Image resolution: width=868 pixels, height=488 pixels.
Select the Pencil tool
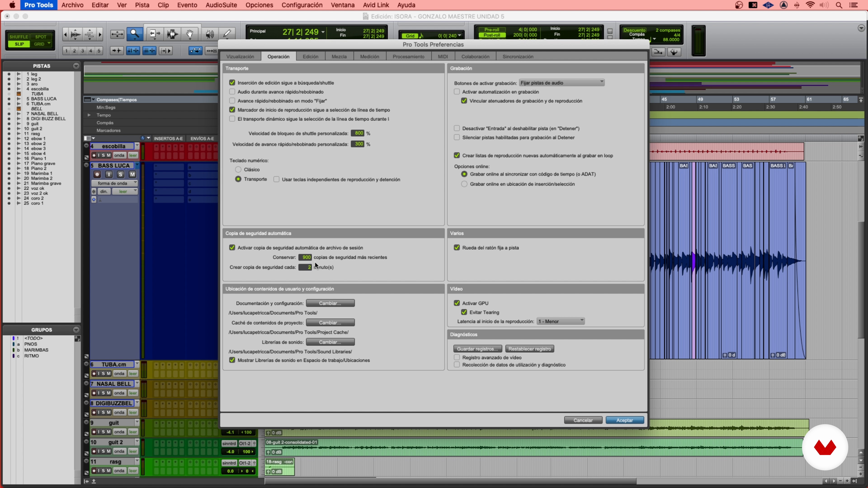click(227, 34)
